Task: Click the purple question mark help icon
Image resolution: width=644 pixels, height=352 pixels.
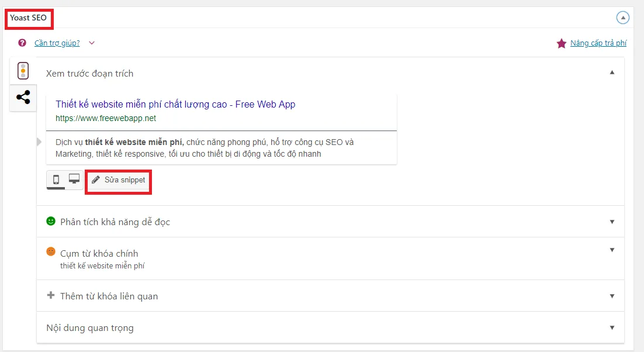Action: click(22, 43)
